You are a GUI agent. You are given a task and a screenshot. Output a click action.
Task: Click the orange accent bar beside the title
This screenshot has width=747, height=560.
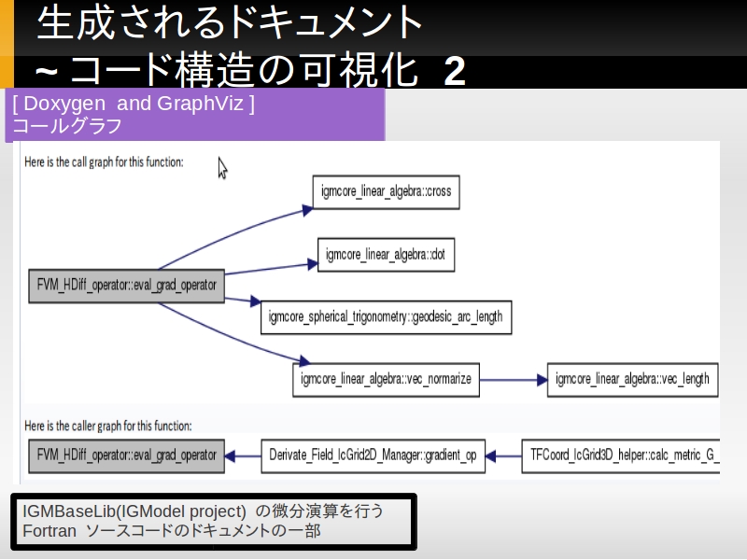(x=7, y=44)
